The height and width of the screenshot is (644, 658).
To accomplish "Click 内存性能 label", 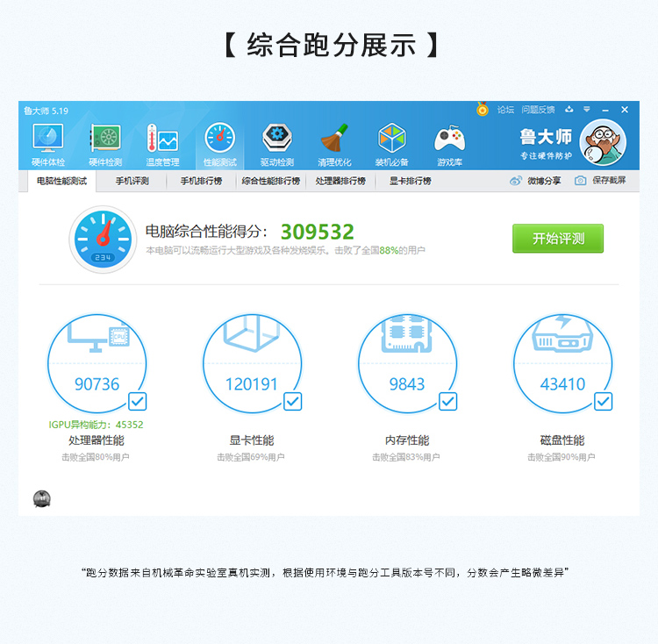I will [x=407, y=440].
